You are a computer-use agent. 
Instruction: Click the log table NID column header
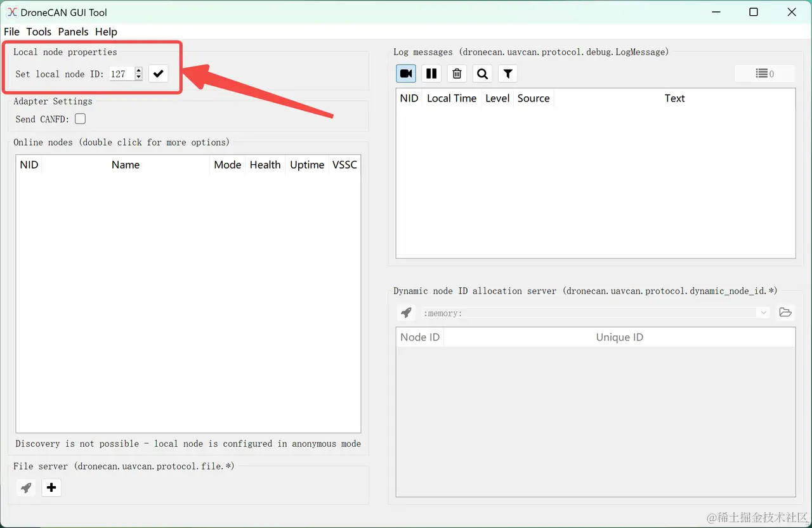click(x=409, y=98)
